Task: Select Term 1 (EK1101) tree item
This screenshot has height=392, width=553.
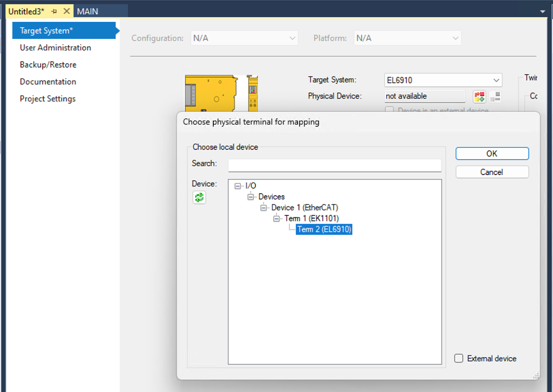Action: (x=311, y=218)
